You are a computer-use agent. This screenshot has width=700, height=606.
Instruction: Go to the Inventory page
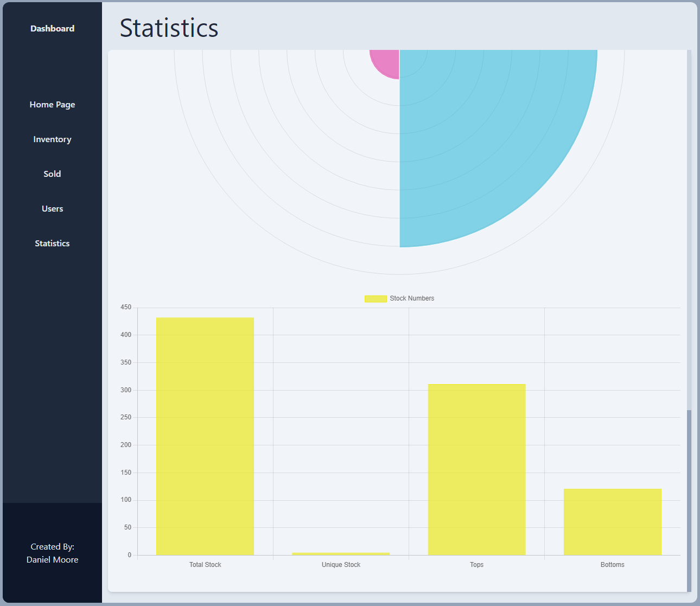52,139
